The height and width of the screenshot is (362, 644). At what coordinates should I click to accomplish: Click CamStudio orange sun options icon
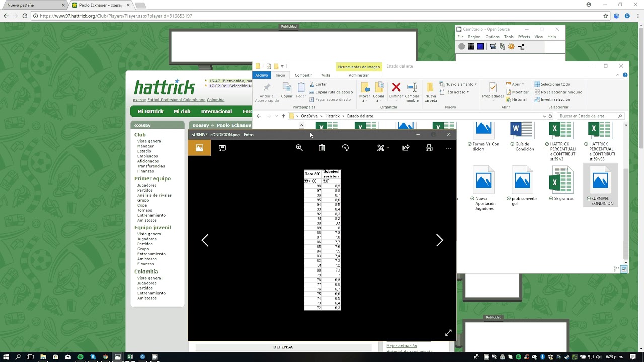(511, 47)
